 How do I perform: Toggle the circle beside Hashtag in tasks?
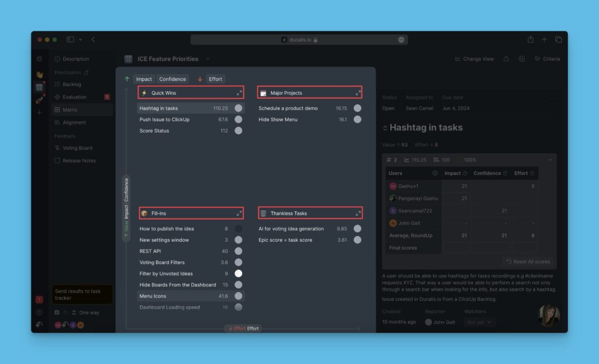238,108
